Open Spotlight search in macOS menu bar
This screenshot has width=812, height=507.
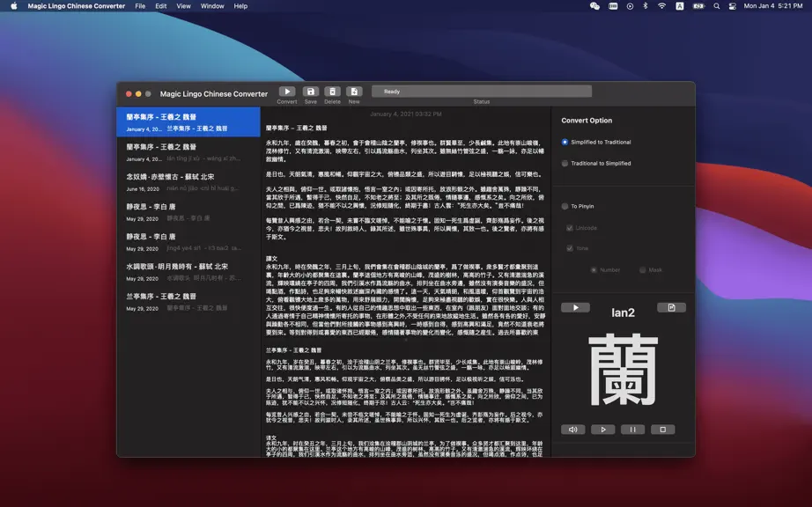pos(717,6)
